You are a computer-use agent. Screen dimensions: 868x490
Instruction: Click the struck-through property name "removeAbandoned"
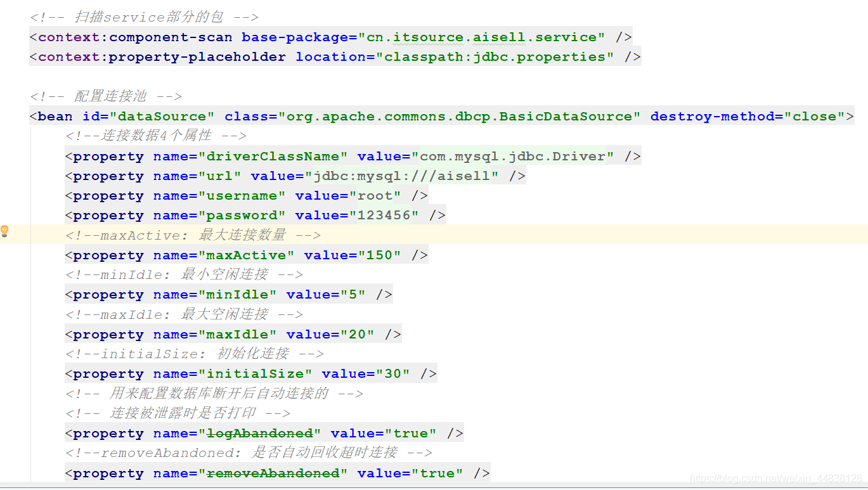273,474
